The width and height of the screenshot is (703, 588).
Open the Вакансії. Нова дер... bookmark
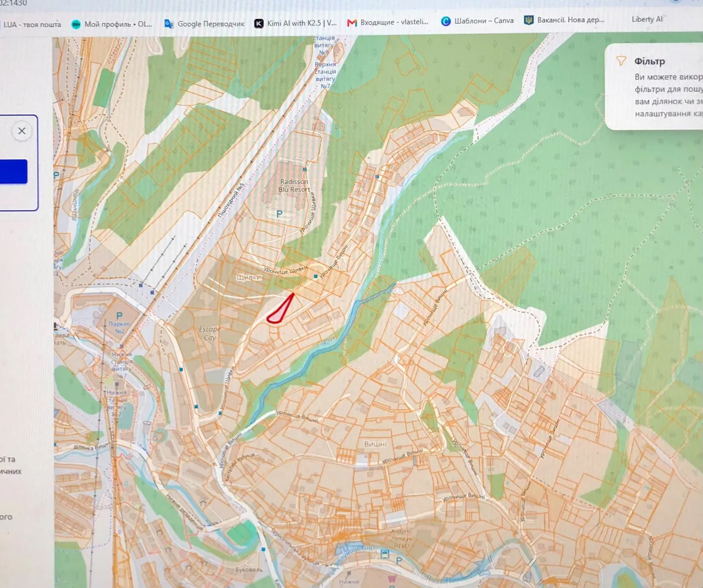click(564, 20)
